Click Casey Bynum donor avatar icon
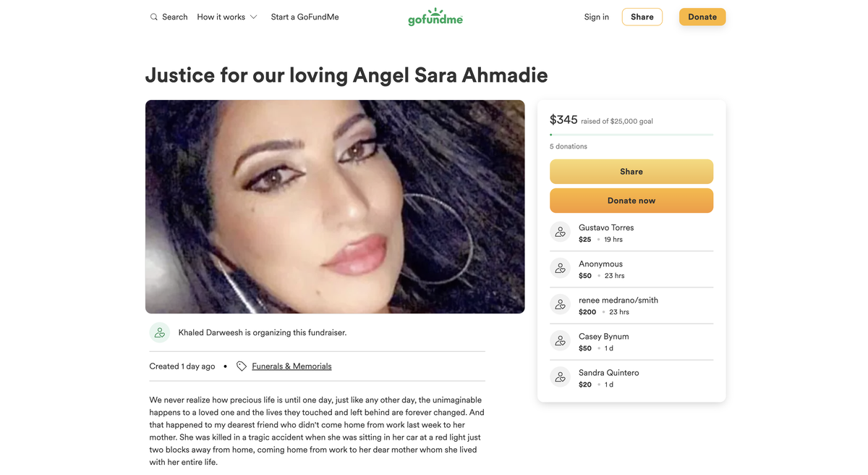868x475 pixels. [x=561, y=341]
